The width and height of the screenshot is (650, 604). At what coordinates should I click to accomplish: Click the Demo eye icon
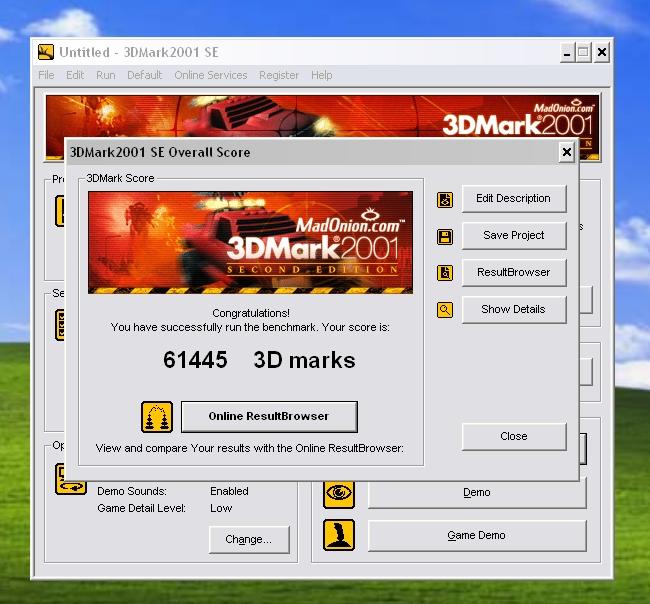339,493
